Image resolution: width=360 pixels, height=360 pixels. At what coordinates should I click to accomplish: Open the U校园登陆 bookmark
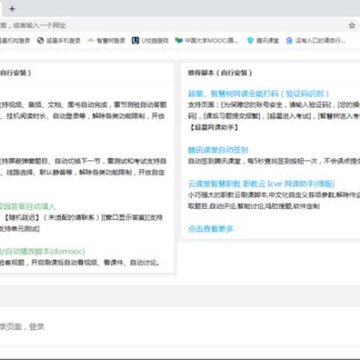coord(150,41)
